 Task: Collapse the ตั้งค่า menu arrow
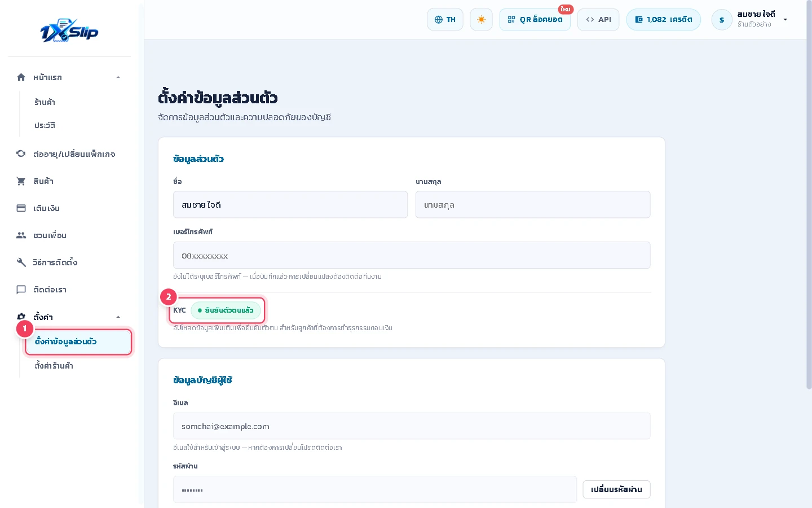118,317
